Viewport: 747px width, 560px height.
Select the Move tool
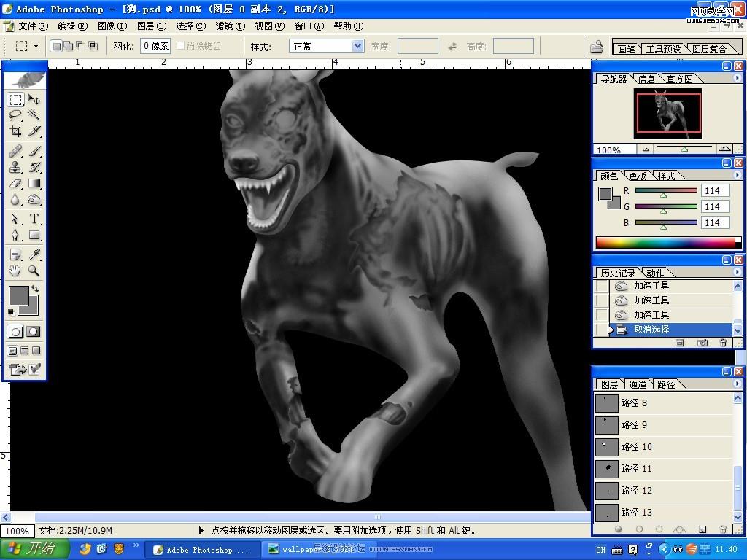(x=34, y=100)
